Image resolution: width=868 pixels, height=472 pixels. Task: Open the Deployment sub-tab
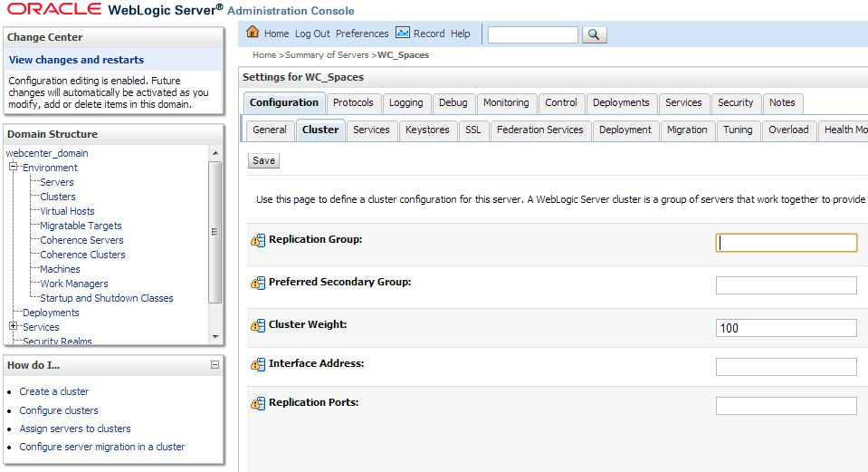click(625, 130)
